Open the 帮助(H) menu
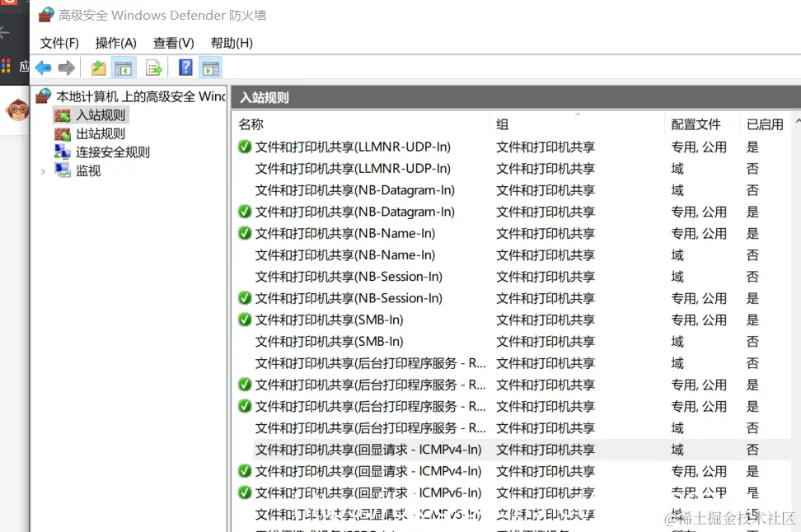 [x=232, y=43]
